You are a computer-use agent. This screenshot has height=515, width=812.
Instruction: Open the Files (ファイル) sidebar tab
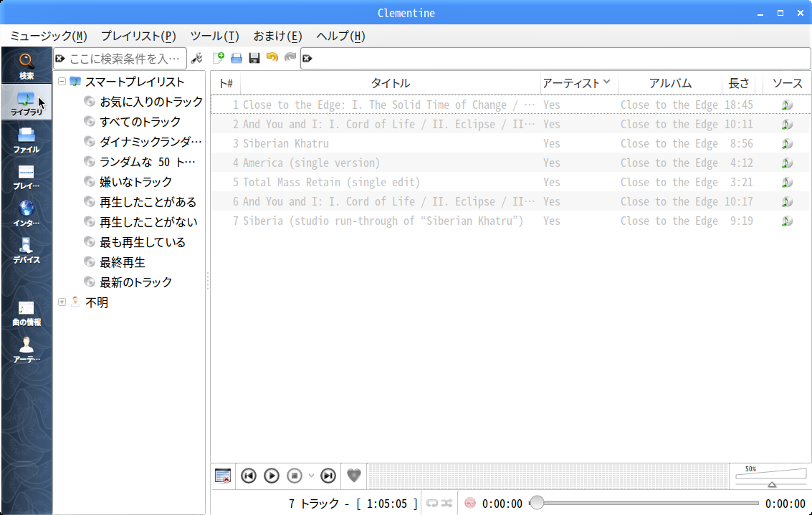coord(27,140)
